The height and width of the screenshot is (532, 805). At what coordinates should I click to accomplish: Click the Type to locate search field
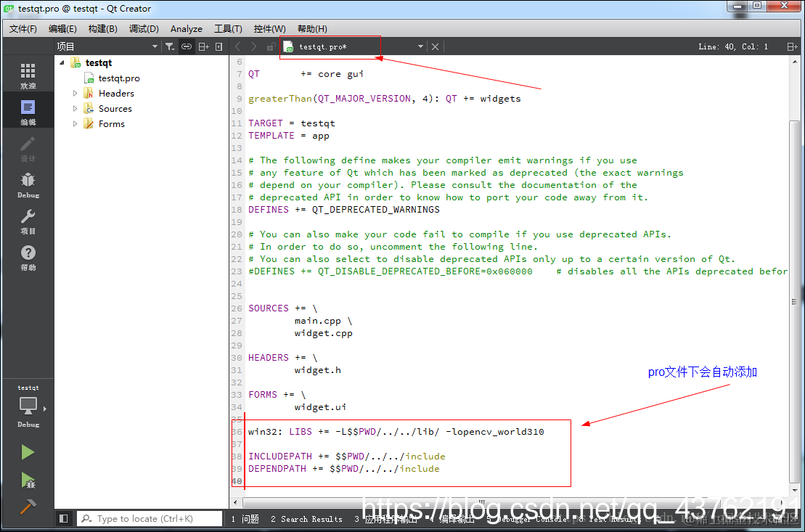tap(150, 519)
